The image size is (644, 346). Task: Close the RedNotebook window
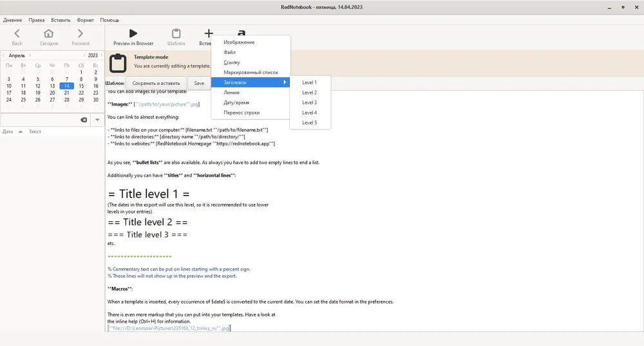click(637, 7)
